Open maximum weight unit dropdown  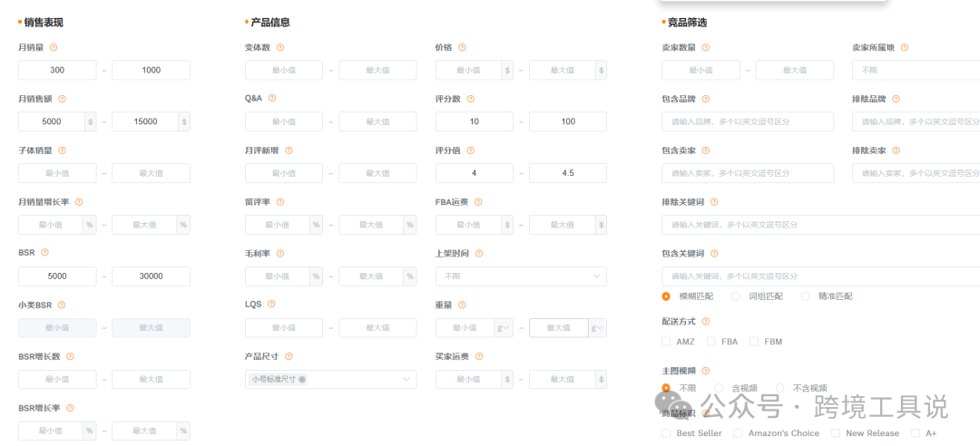point(597,328)
